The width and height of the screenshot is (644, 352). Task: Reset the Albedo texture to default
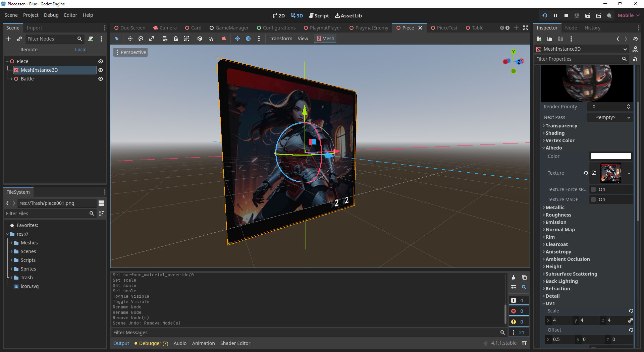click(x=586, y=173)
